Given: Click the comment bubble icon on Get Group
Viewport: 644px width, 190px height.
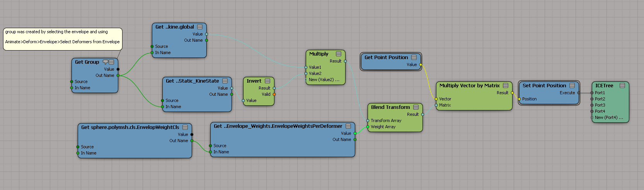Looking at the screenshot, I should pyautogui.click(x=105, y=62).
